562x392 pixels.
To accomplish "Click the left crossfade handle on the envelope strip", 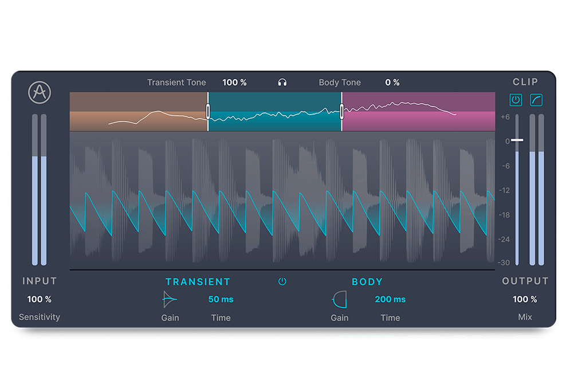I will click(207, 111).
